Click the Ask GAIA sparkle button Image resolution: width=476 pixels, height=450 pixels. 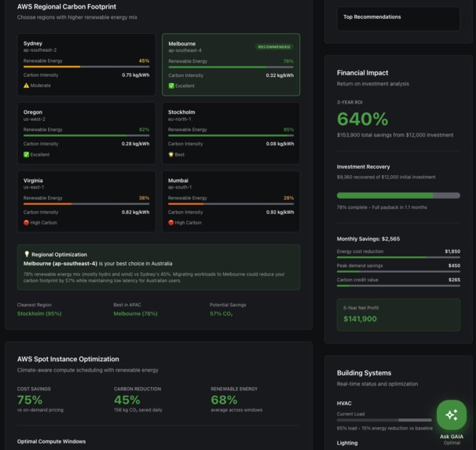452,415
